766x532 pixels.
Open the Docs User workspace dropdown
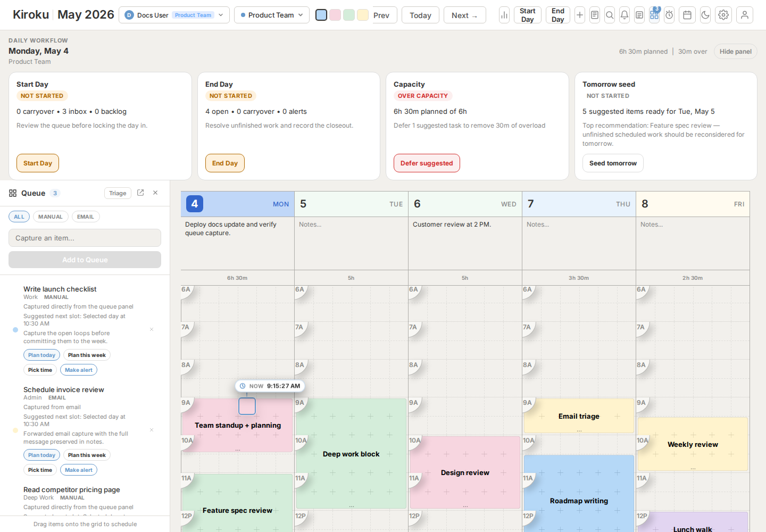click(x=174, y=15)
